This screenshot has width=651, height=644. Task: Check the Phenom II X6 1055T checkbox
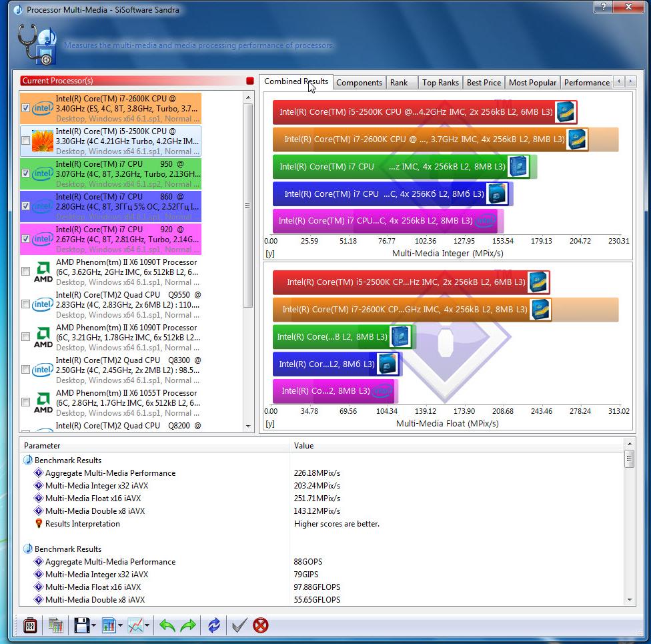tap(25, 402)
